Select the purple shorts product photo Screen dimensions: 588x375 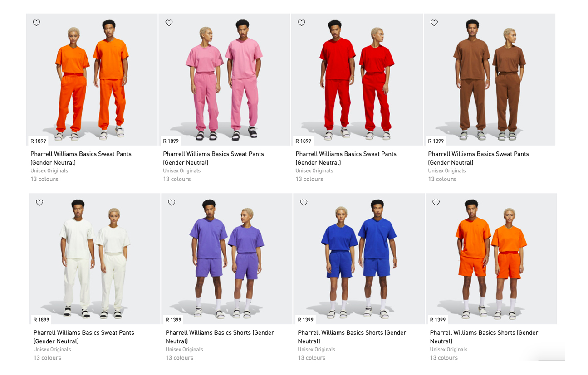pyautogui.click(x=227, y=258)
